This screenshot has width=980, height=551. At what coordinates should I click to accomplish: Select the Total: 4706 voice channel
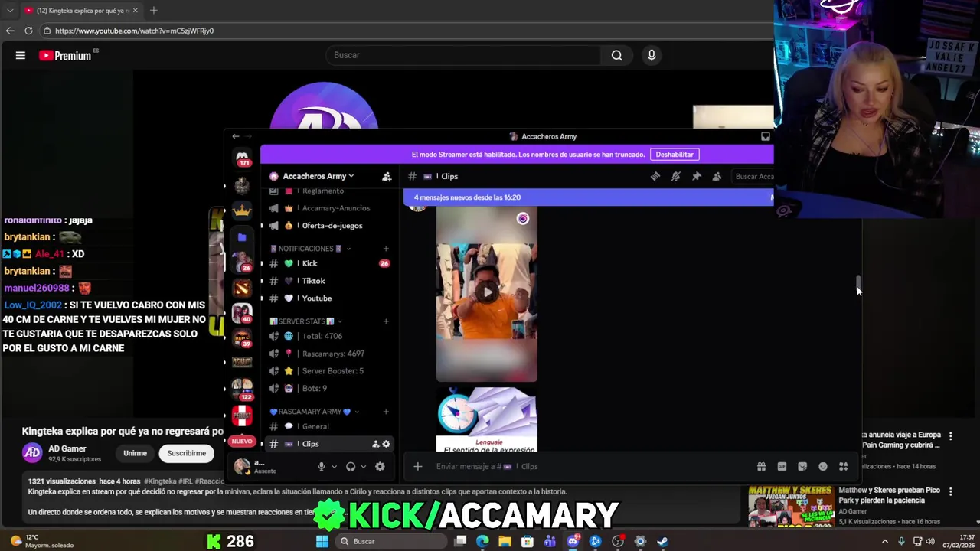pos(329,336)
